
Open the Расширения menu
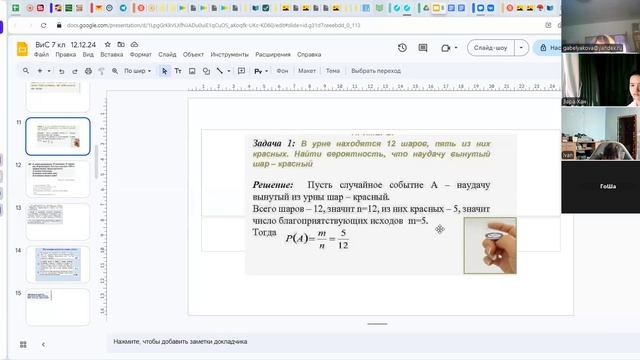[x=273, y=54]
